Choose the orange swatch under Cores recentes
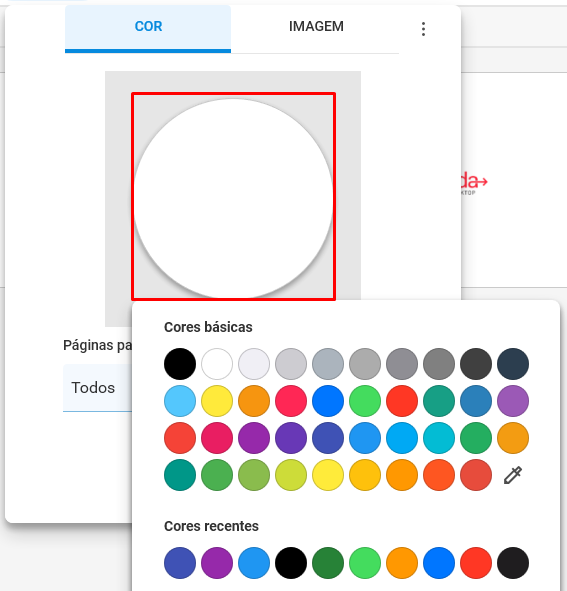This screenshot has width=567, height=591. 402,563
